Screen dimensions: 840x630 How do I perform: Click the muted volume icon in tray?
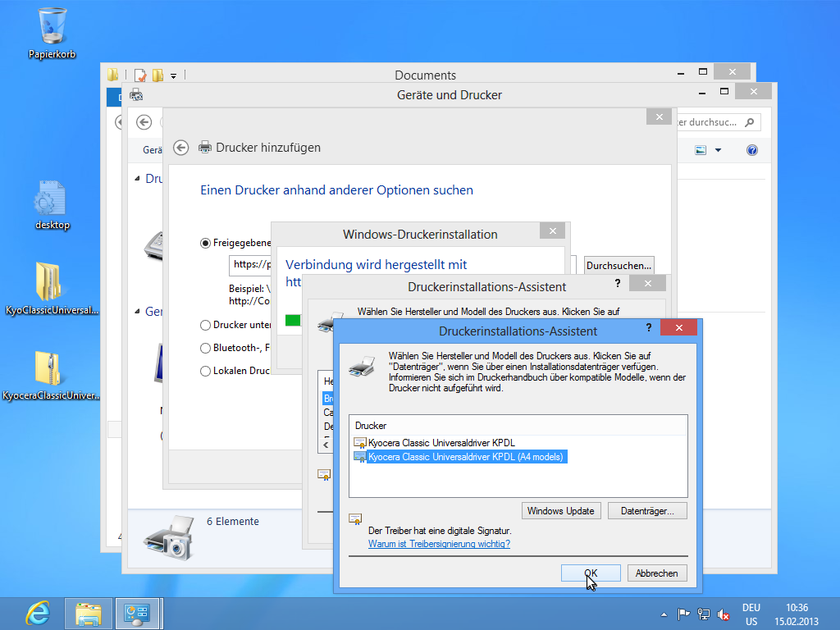click(x=724, y=614)
